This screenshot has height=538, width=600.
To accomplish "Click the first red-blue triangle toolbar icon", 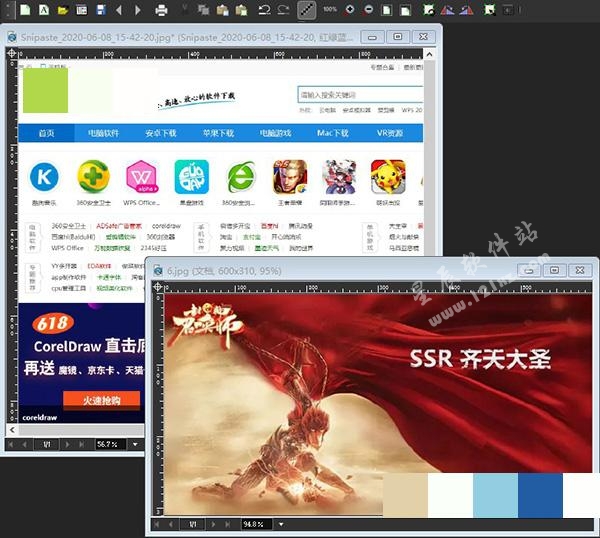I will 447,10.
